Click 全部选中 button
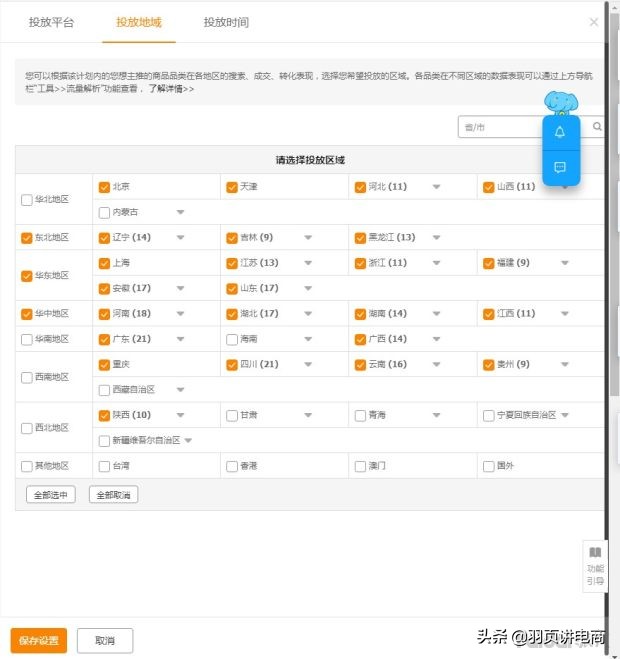Screen dimensions: 620x659 [x=51, y=495]
